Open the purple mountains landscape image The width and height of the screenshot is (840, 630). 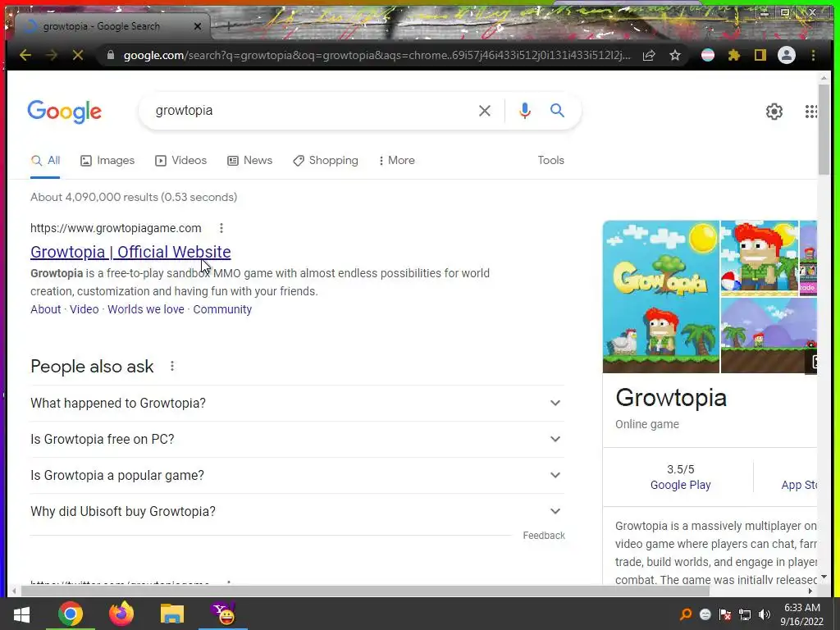point(769,336)
